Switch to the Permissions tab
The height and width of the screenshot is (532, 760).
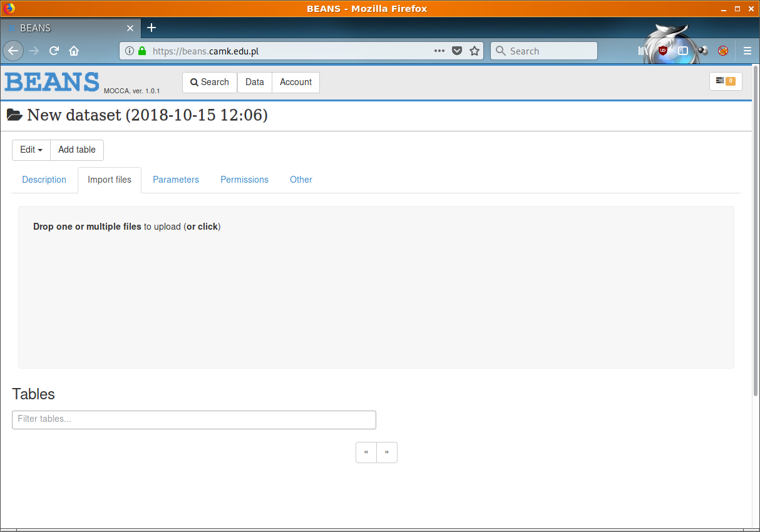244,180
